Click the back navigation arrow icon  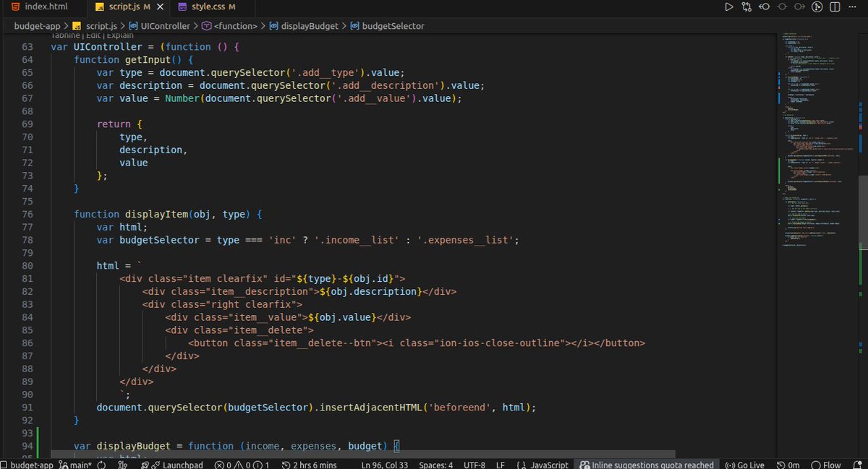(765, 7)
